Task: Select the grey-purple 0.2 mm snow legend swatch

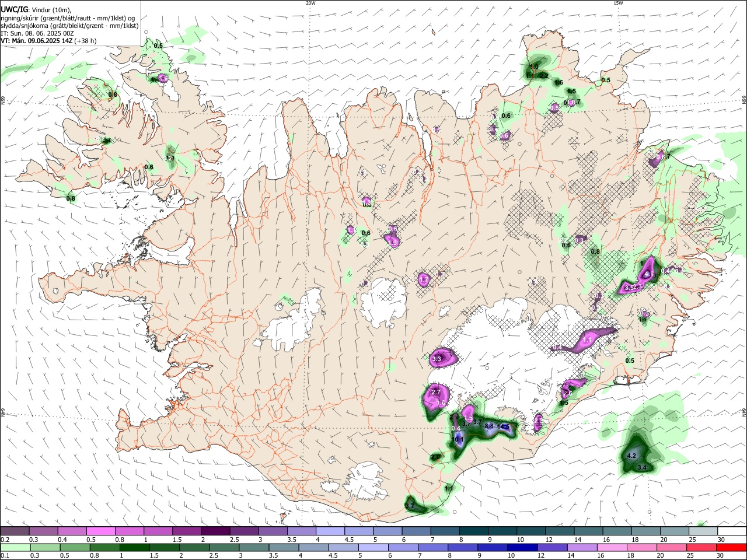Action: coord(15,531)
